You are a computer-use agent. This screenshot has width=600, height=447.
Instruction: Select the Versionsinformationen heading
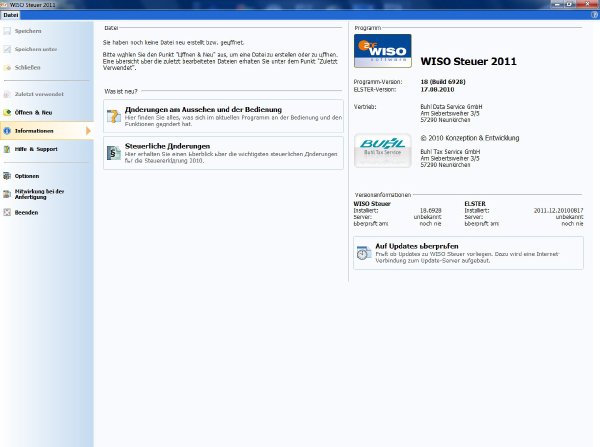point(383,194)
